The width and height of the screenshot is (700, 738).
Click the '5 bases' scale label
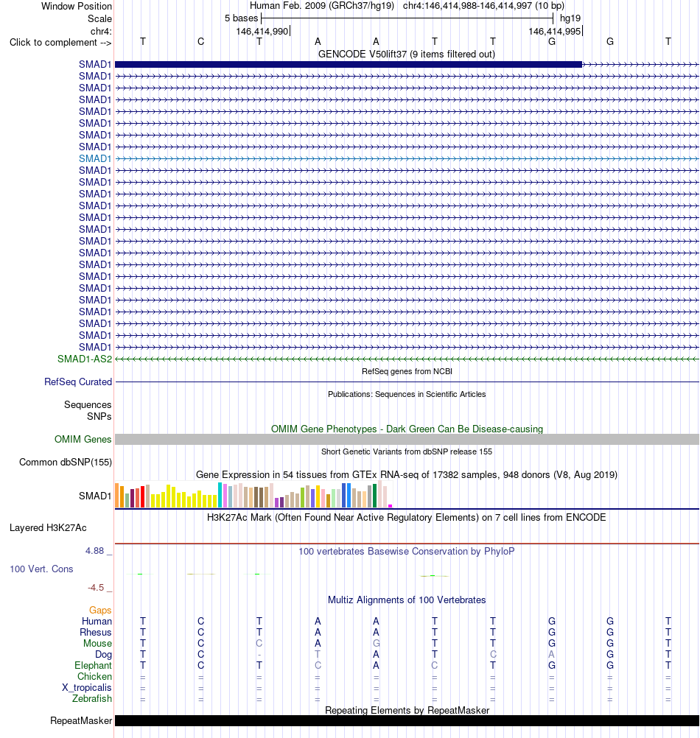point(242,18)
